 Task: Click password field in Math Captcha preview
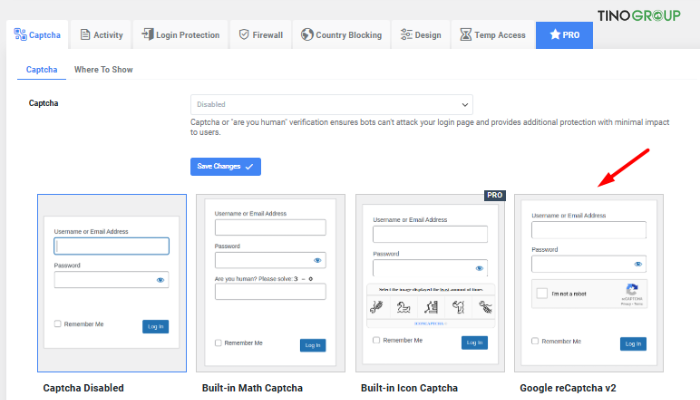[x=271, y=260]
